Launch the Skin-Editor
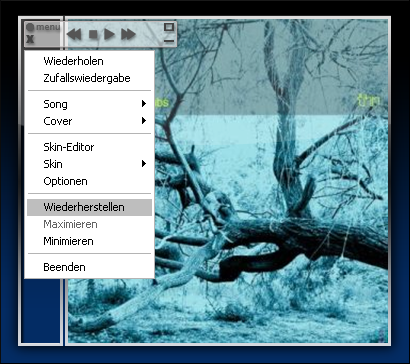 [x=89, y=147]
